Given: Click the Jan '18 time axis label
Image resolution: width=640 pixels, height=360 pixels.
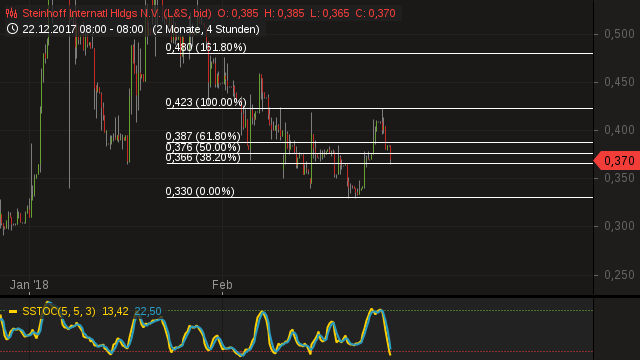Looking at the screenshot, I should (29, 284).
